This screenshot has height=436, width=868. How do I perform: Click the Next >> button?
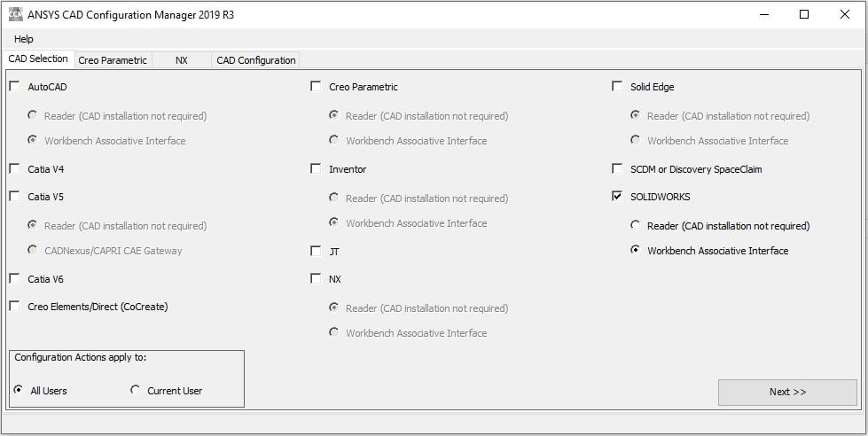tap(787, 393)
